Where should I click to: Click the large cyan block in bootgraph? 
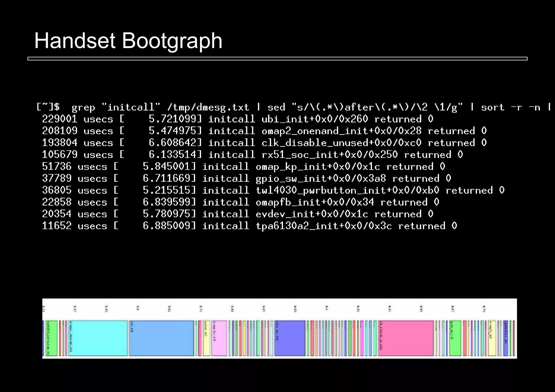(x=98, y=338)
